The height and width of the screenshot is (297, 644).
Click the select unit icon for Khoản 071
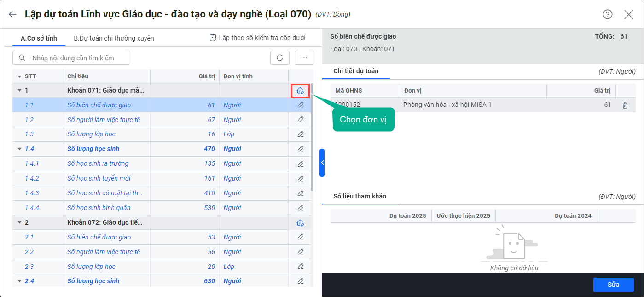(300, 91)
